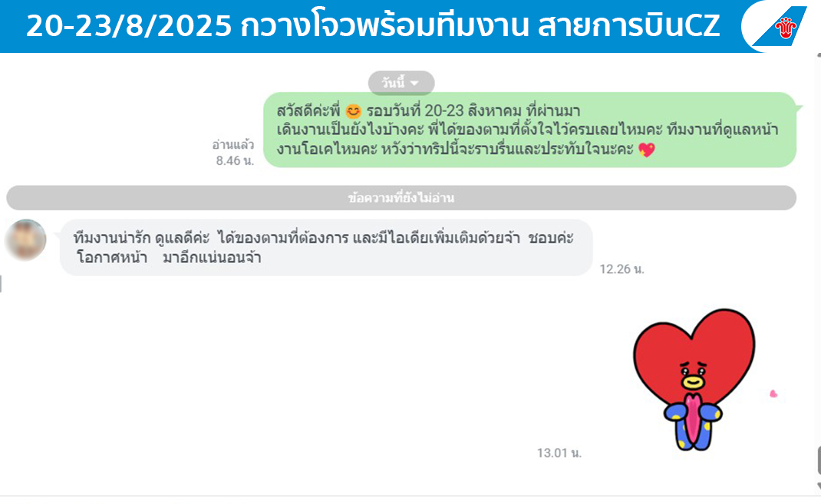Click the blurred contact profile avatar
This screenshot has height=504, width=821.
pyautogui.click(x=25, y=239)
